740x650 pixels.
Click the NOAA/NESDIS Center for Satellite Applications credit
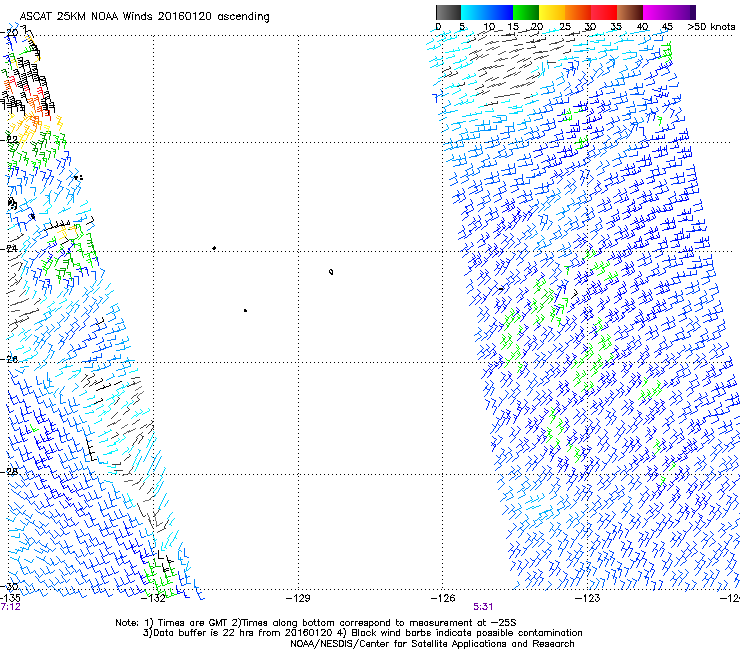[x=432, y=644]
